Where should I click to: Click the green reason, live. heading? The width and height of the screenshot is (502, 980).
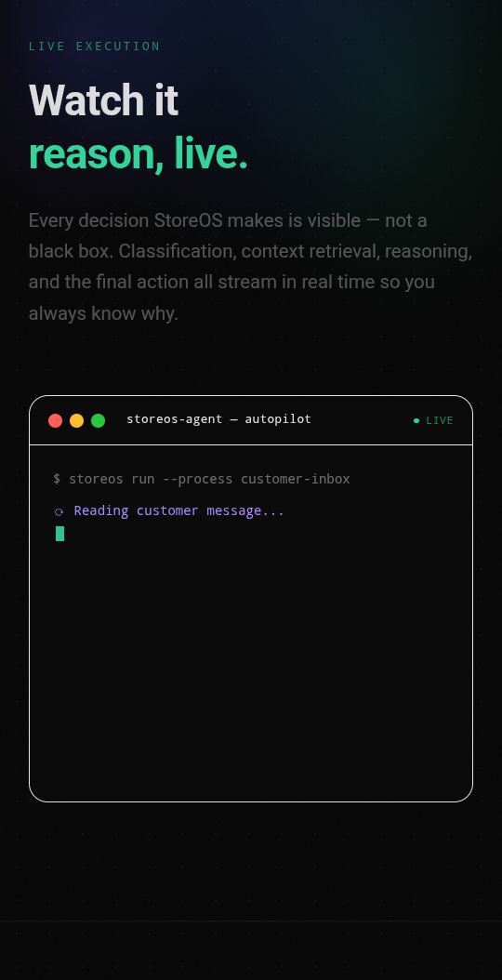point(139,153)
